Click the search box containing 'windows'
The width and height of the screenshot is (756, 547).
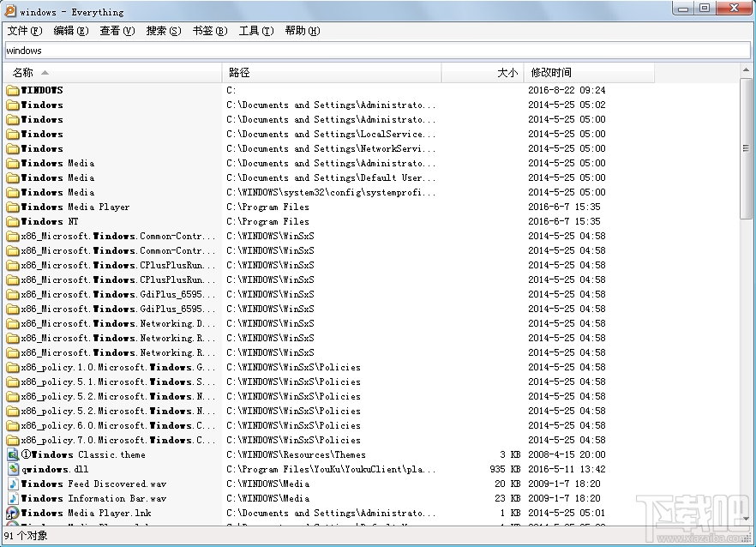[x=377, y=51]
